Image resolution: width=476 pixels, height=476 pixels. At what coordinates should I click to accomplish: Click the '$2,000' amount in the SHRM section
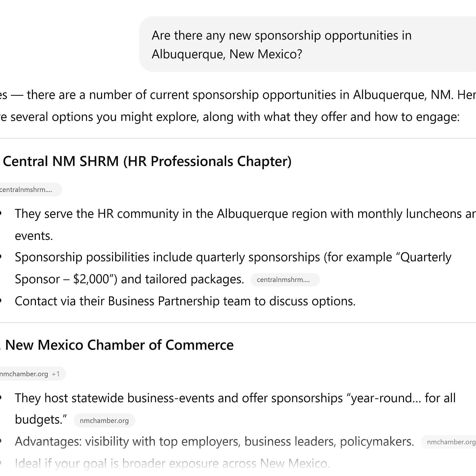[x=91, y=279]
